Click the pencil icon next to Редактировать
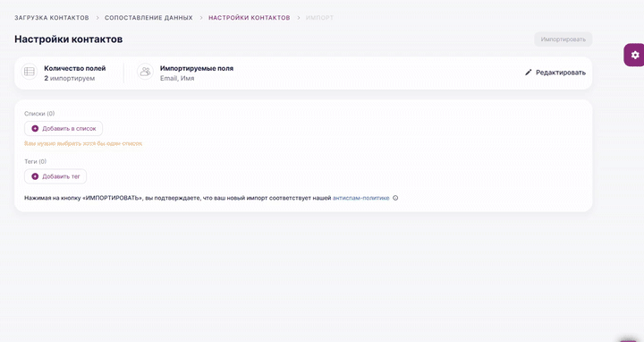This screenshot has height=342, width=644. [529, 73]
